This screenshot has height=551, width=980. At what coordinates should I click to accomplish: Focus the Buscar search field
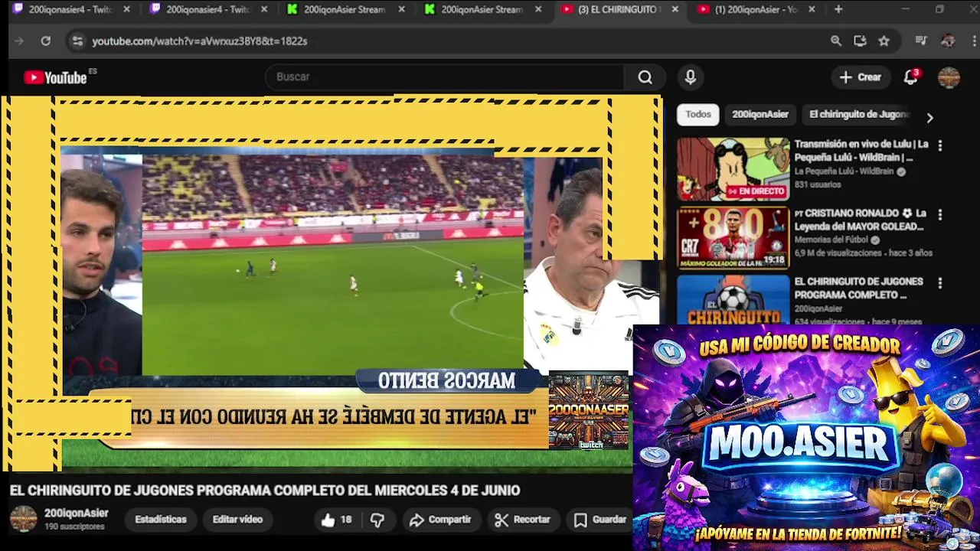pyautogui.click(x=446, y=77)
